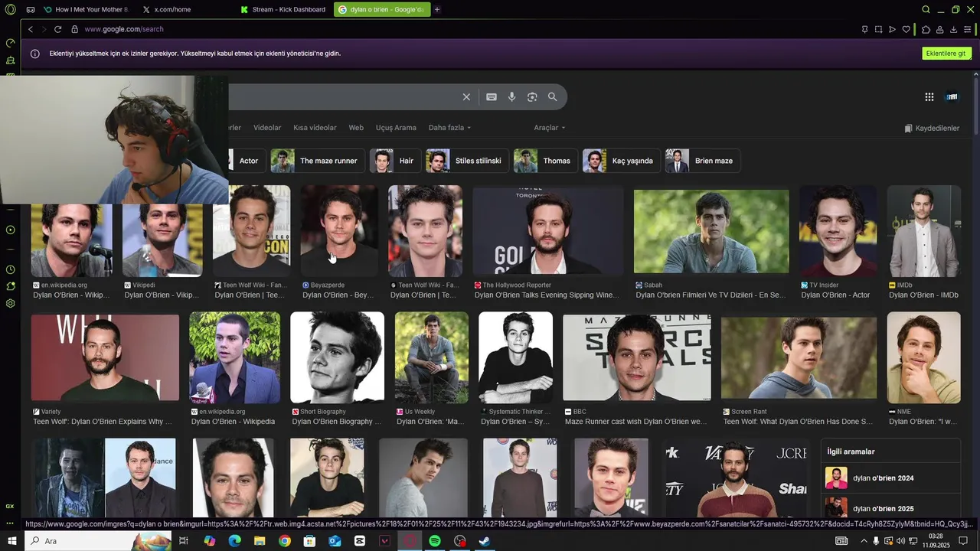
Task: Expand the Araçlar tools dropdown
Action: coord(550,128)
